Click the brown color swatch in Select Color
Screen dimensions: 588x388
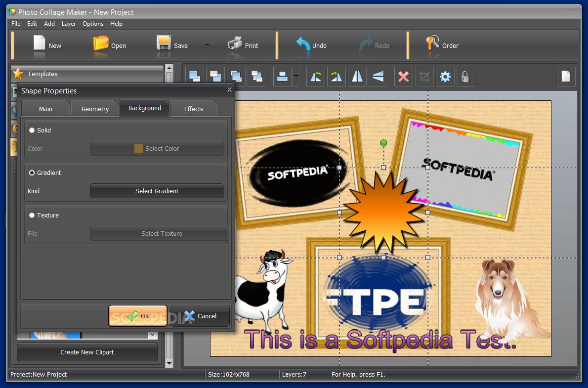click(x=139, y=148)
